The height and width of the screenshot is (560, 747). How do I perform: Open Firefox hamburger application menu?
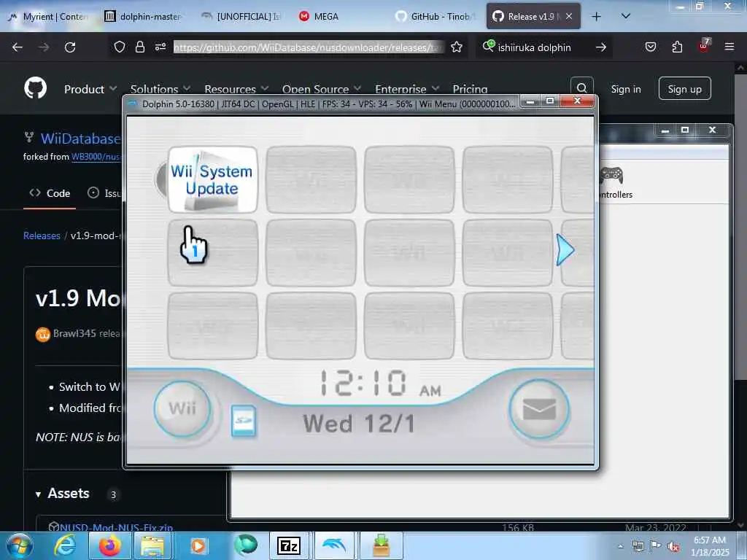tap(729, 47)
